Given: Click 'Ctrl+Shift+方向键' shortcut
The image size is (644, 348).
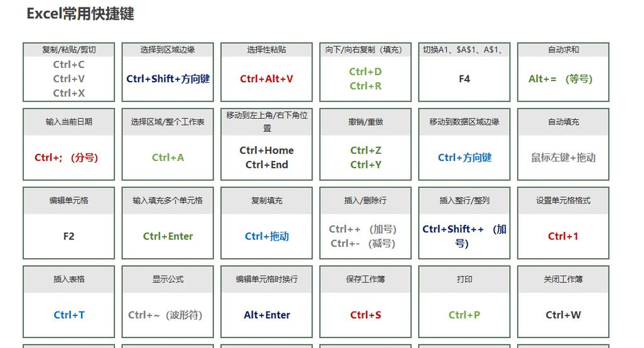Looking at the screenshot, I should 168,79.
